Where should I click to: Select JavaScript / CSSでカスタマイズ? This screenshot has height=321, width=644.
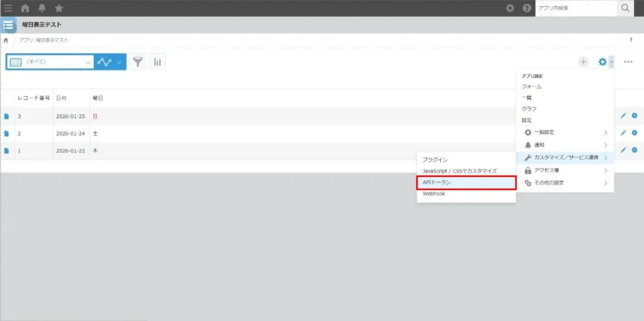tap(460, 171)
